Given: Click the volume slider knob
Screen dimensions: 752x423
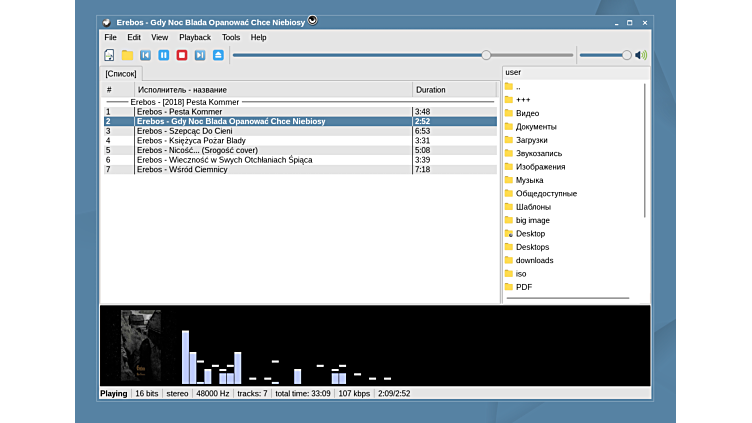Looking at the screenshot, I should (x=627, y=55).
